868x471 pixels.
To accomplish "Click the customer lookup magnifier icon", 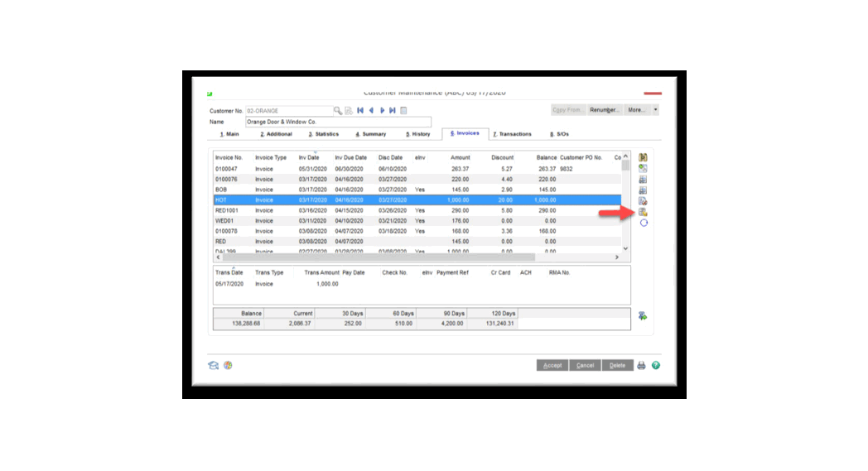I will (x=338, y=111).
